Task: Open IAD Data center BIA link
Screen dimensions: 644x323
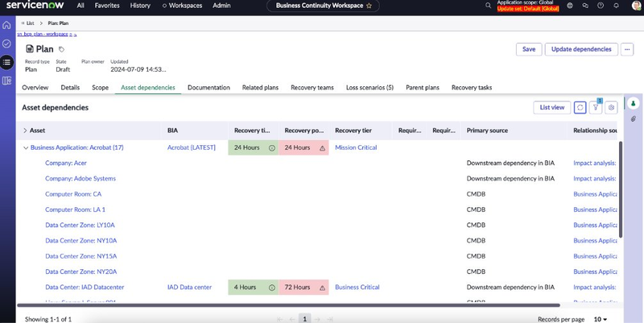Action: pyautogui.click(x=190, y=288)
